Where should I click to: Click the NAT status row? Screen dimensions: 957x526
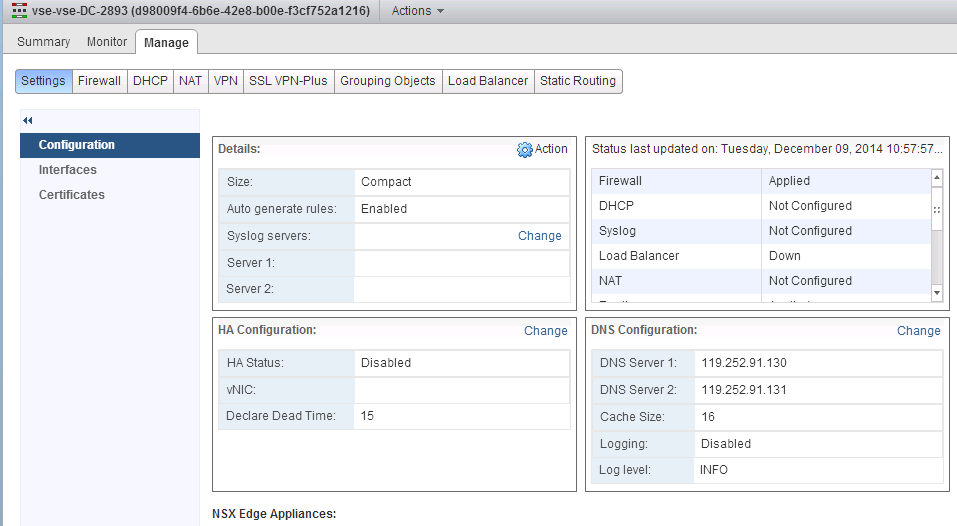tap(761, 281)
